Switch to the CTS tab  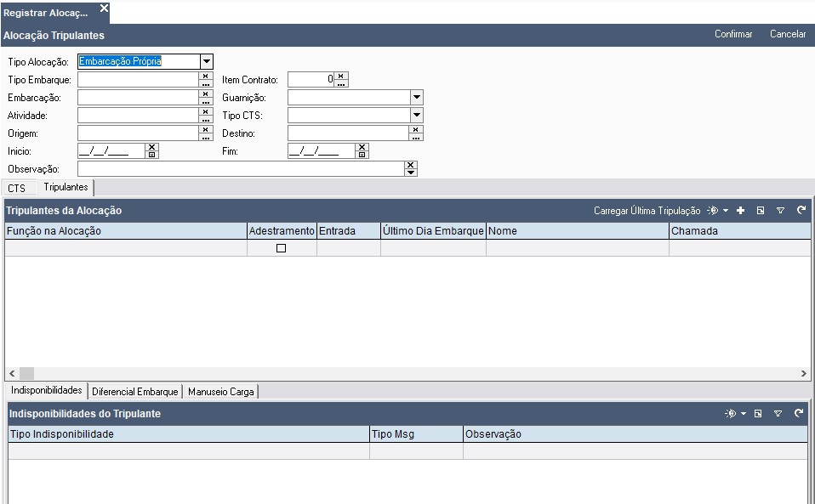(x=17, y=188)
